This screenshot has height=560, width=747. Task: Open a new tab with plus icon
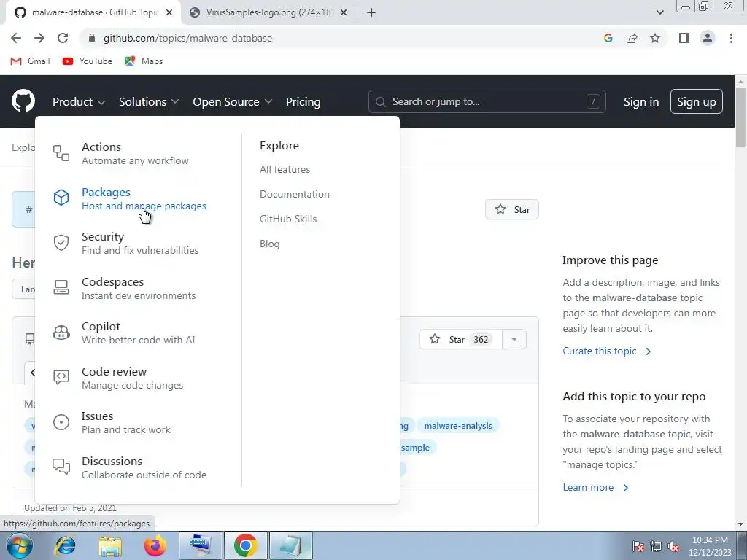click(371, 12)
